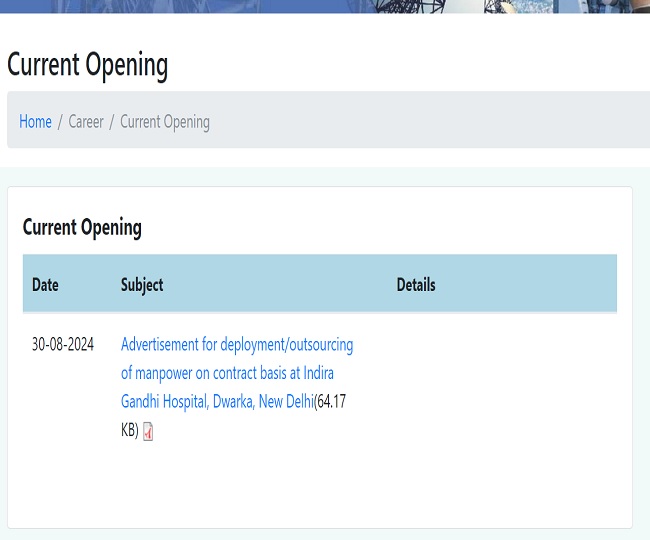Click the Details column header

(416, 285)
